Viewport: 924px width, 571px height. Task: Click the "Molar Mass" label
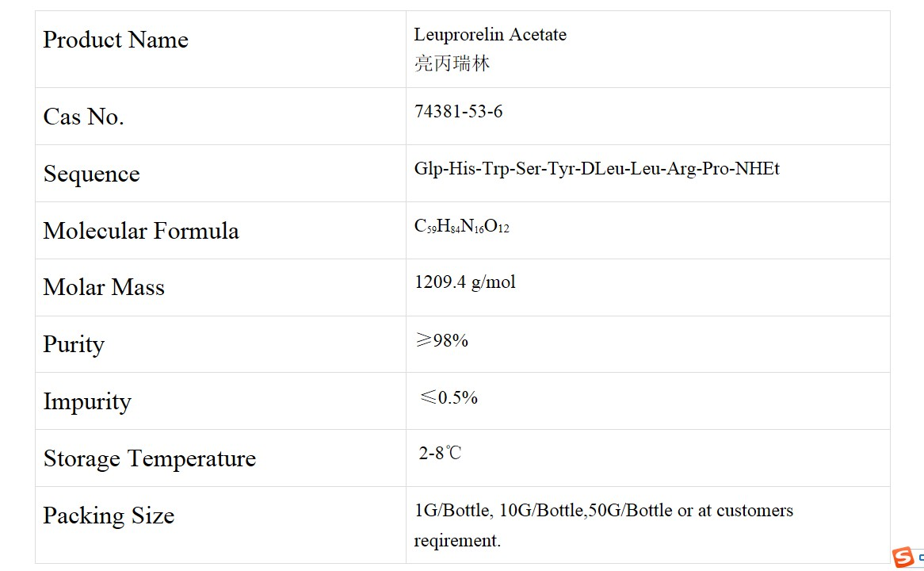[104, 287]
